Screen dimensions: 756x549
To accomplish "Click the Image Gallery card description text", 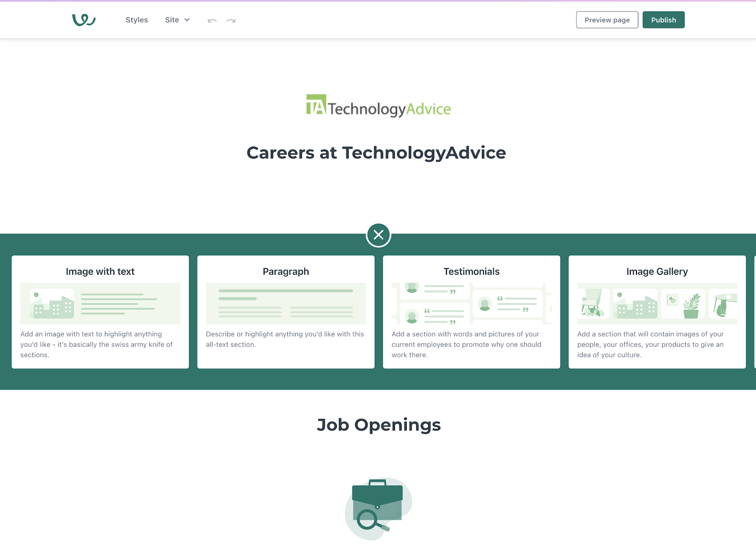I will pos(651,345).
